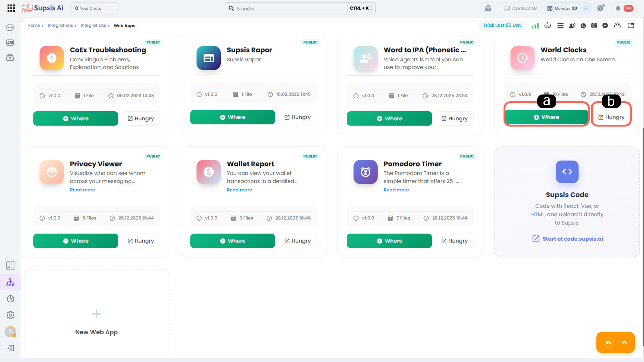Click the page vertical scrollbar
Viewport: 644px width, 362px height.
tap(643, 236)
